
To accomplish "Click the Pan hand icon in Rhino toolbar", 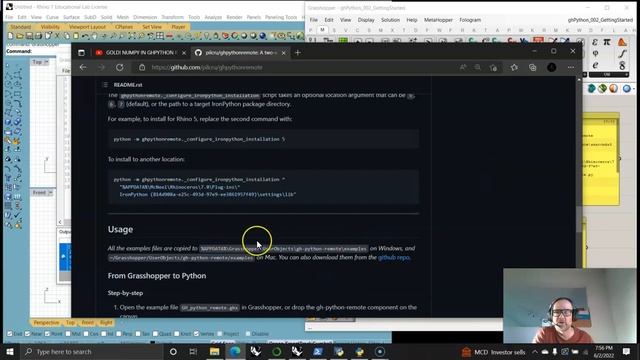I will [94, 36].
